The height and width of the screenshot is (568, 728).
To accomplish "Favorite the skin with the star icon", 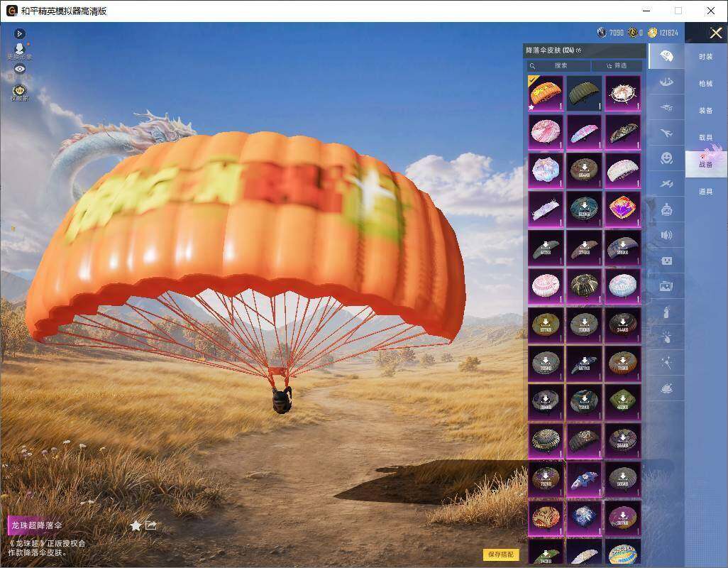I will [136, 525].
